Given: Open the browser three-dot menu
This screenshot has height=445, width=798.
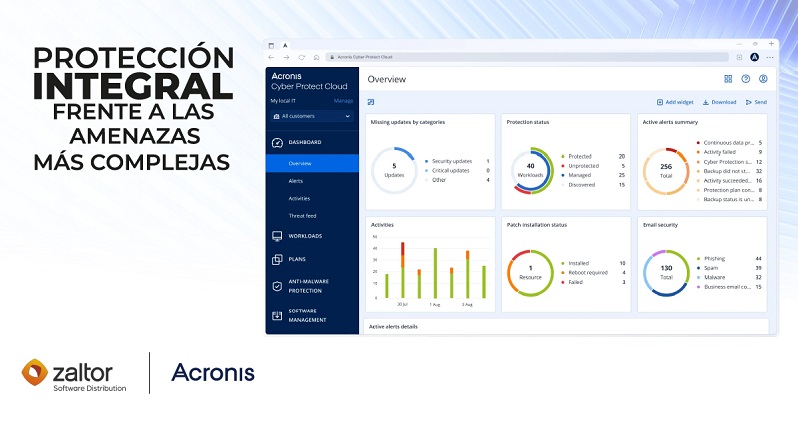Looking at the screenshot, I should point(768,57).
